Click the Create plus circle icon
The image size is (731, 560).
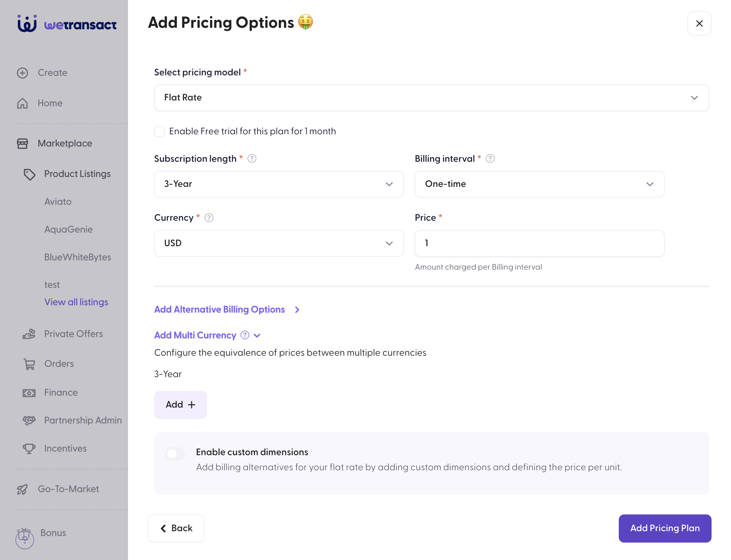[22, 73]
